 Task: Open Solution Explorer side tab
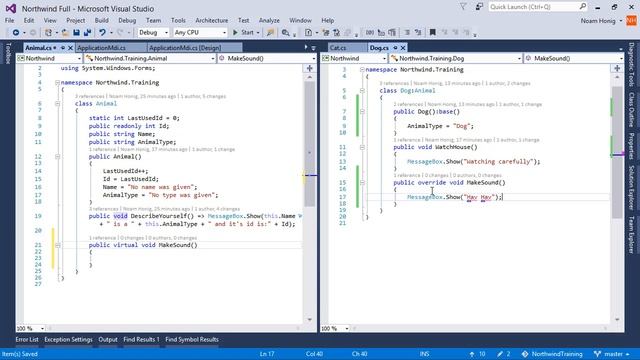coord(631,188)
